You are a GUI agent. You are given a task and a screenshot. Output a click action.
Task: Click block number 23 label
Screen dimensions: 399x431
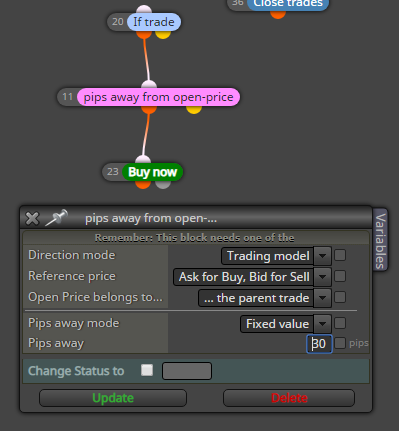point(113,172)
